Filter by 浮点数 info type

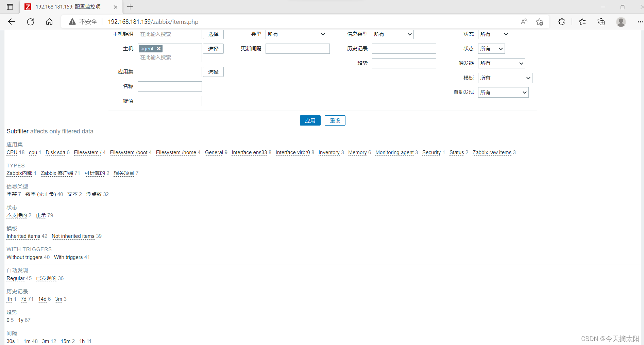(94, 194)
